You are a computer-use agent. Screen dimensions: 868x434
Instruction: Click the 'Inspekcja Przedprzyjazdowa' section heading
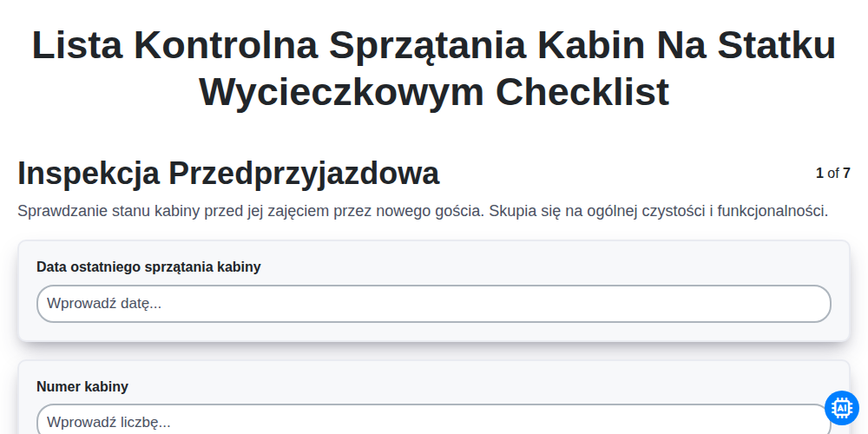click(x=228, y=174)
